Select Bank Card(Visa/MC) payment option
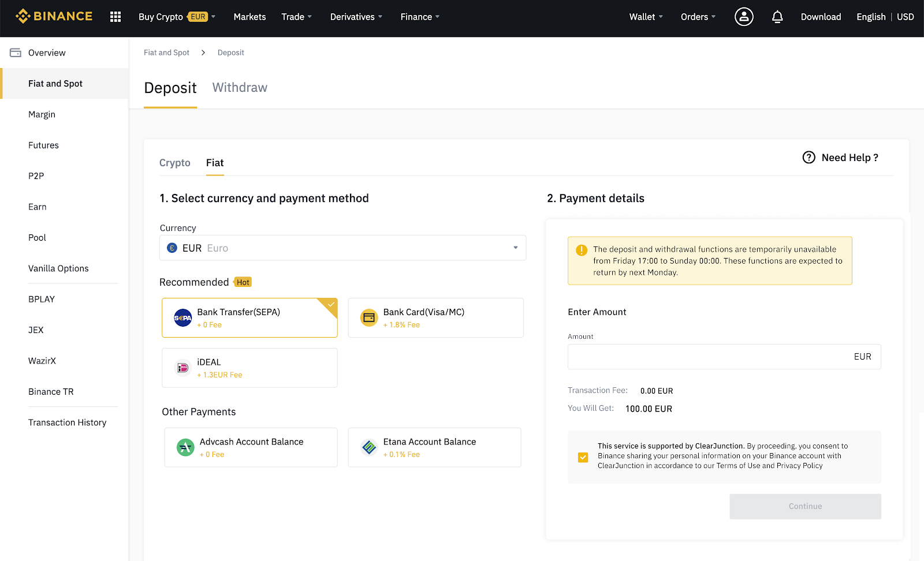The image size is (924, 561). 435,317
